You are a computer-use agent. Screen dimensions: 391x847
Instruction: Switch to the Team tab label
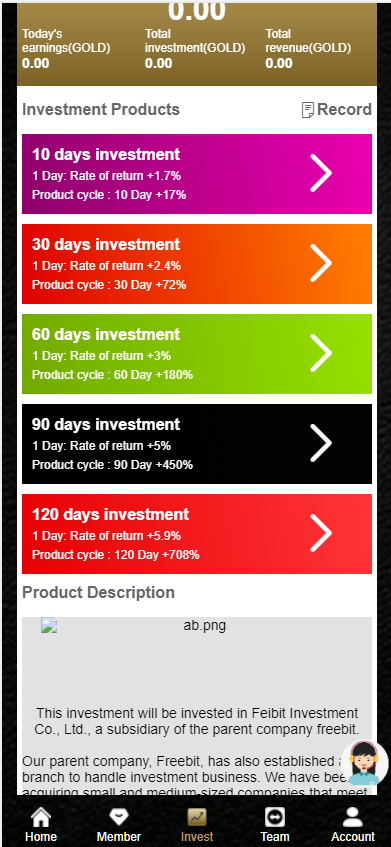275,837
